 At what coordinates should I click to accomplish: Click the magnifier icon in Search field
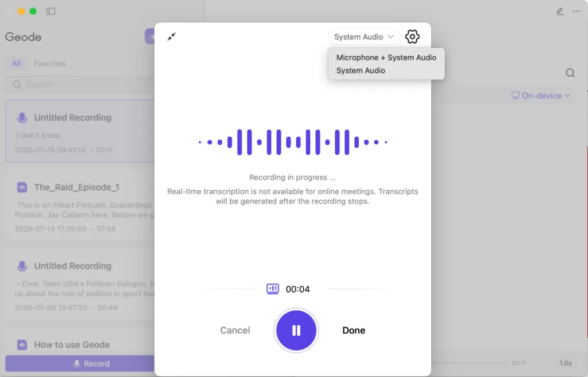coord(17,84)
